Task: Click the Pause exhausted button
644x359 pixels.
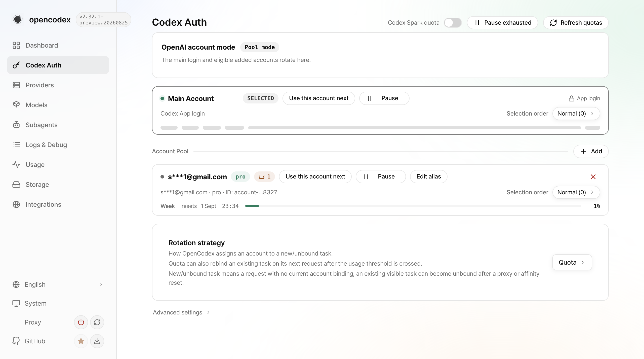Action: tap(502, 23)
